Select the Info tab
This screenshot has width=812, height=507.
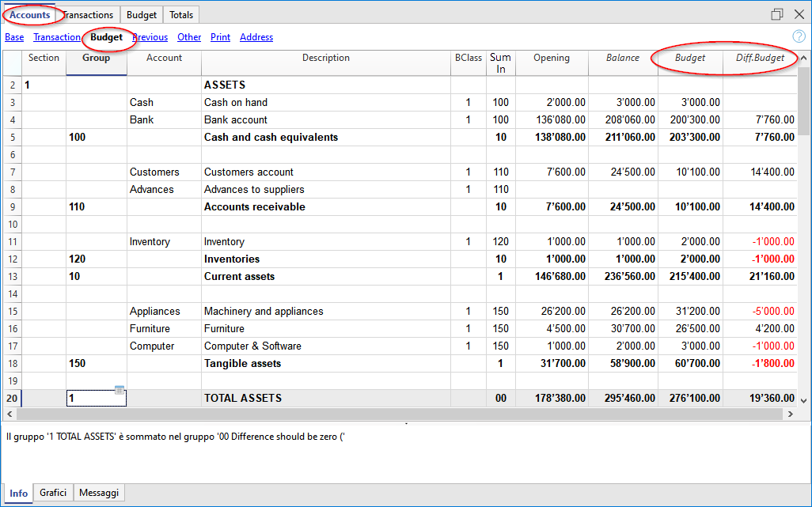18,492
